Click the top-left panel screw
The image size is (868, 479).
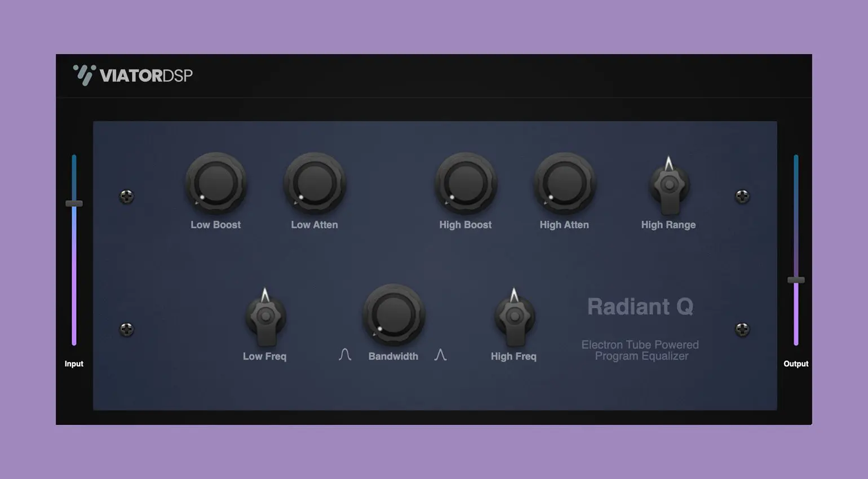click(127, 196)
